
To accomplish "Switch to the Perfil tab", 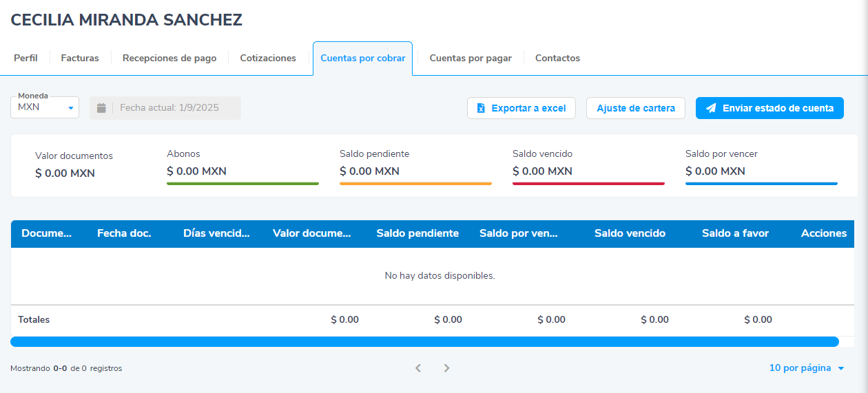I will tap(25, 59).
